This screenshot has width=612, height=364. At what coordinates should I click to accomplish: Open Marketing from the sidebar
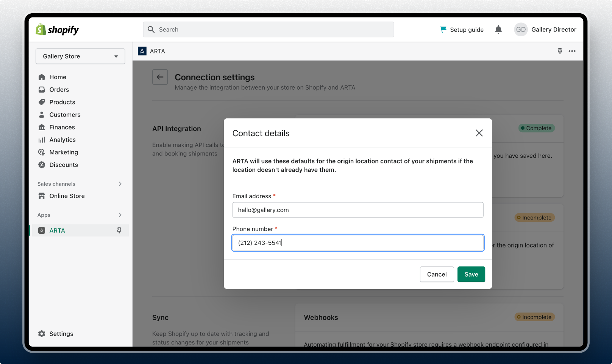tap(63, 152)
